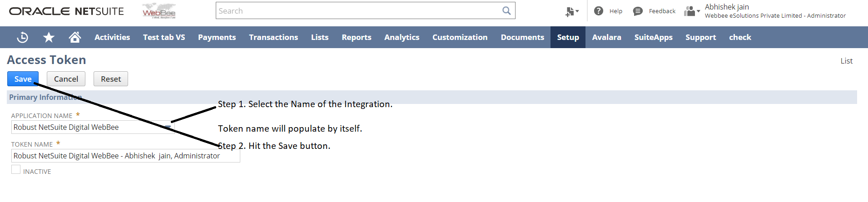Go to Home via house icon
The image size is (868, 202).
75,37
